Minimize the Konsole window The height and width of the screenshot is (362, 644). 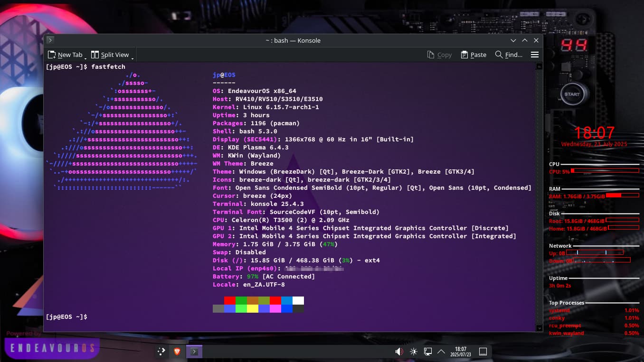coord(513,40)
